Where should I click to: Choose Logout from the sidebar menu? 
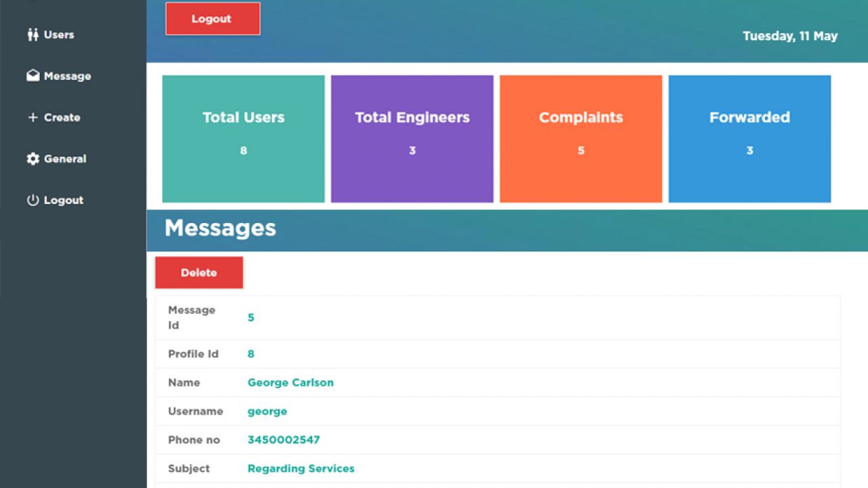click(x=63, y=200)
